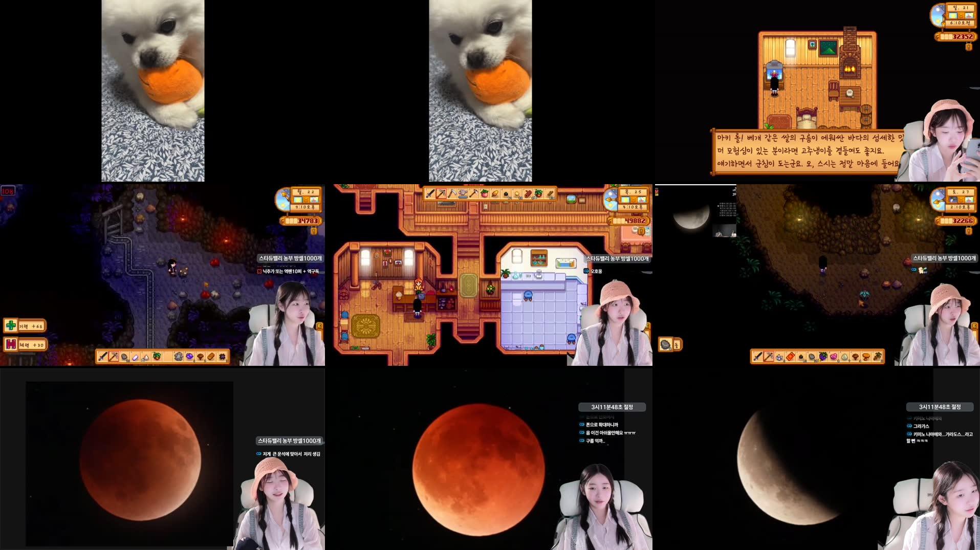This screenshot has width=980, height=550.
Task: Click the periodic table chart on the clinic wall
Action: pos(565,263)
